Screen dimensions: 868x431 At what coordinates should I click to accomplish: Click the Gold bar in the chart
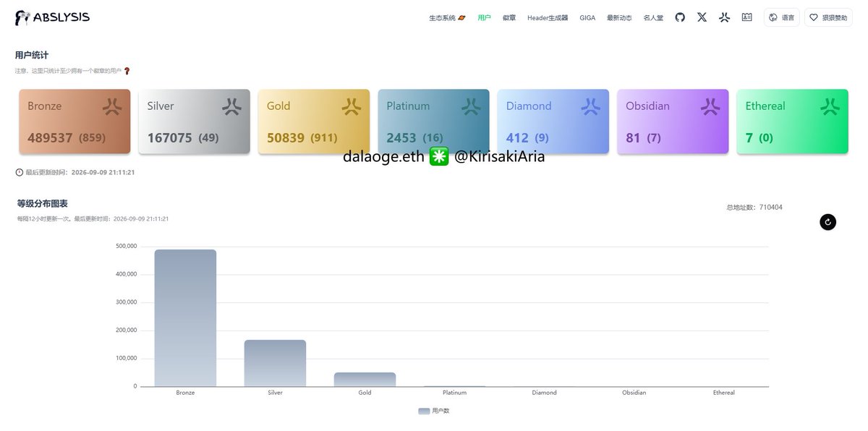pos(365,380)
